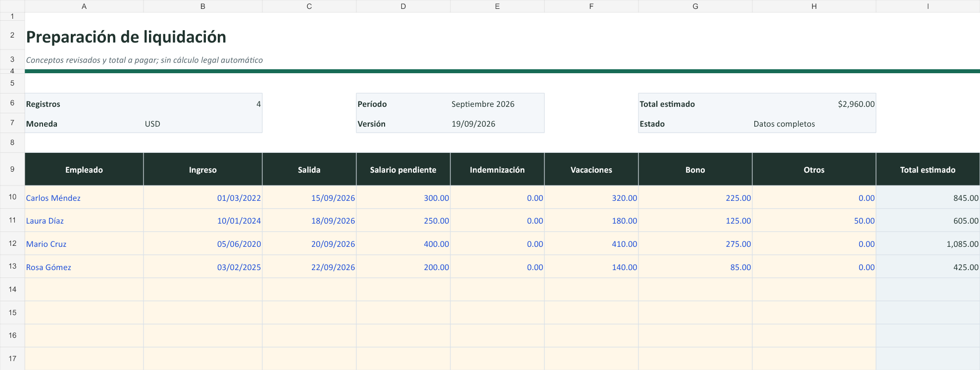980x370 pixels.
Task: Click the 'Vacaciones' table header
Action: [591, 170]
